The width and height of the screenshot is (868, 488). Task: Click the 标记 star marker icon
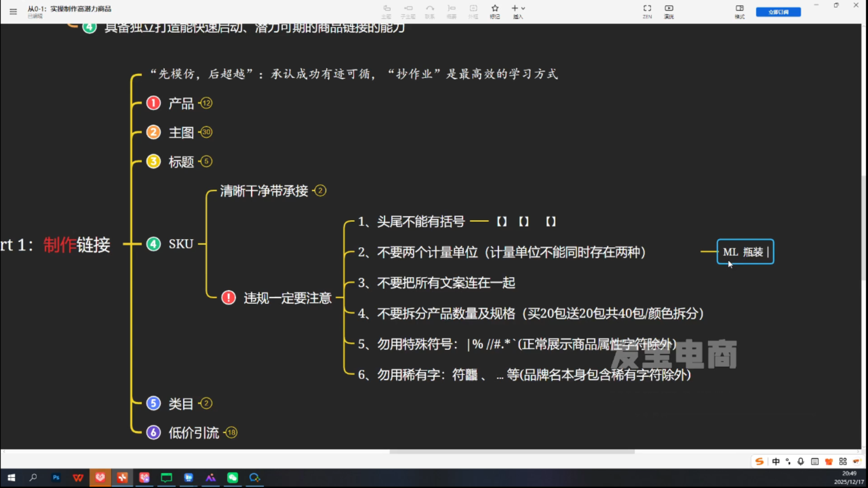point(495,11)
